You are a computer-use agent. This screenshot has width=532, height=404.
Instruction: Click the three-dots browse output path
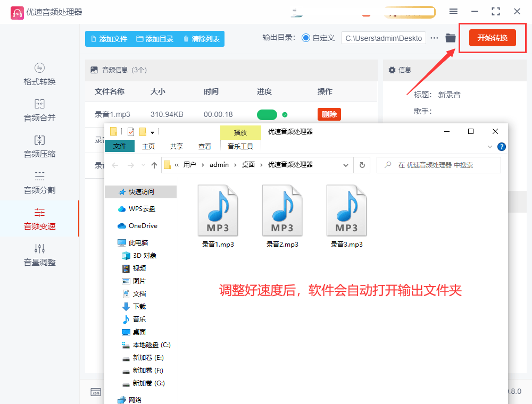pyautogui.click(x=434, y=38)
